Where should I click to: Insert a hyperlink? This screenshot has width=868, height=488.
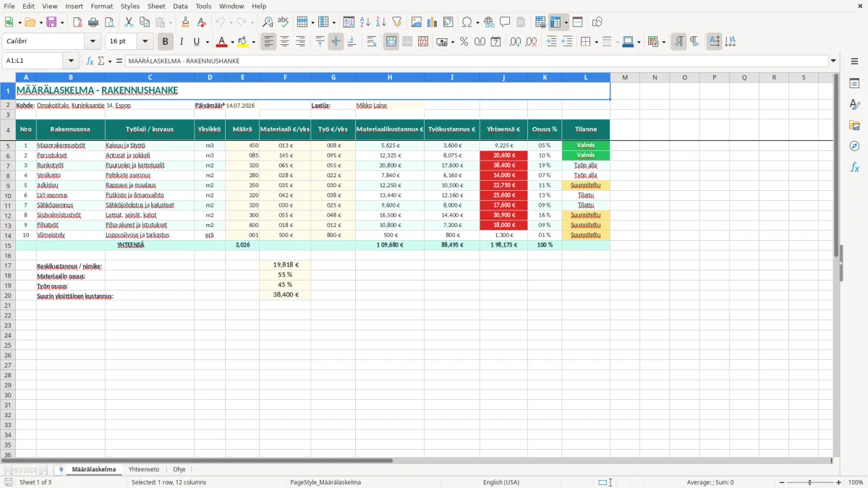click(x=490, y=22)
